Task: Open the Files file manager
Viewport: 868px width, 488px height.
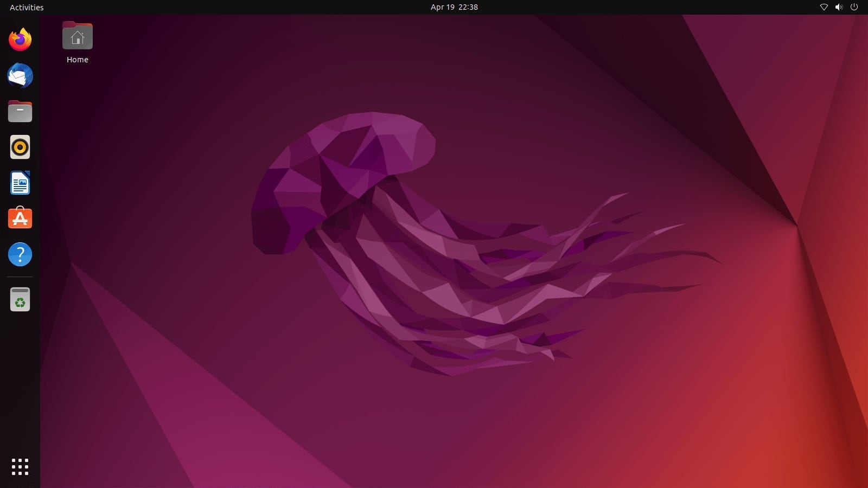Action: click(x=20, y=111)
